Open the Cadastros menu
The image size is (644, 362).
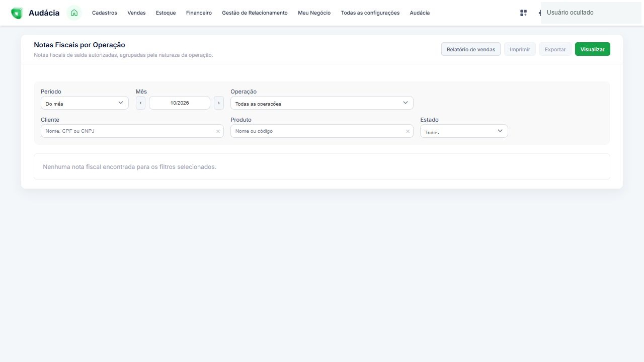tap(105, 13)
